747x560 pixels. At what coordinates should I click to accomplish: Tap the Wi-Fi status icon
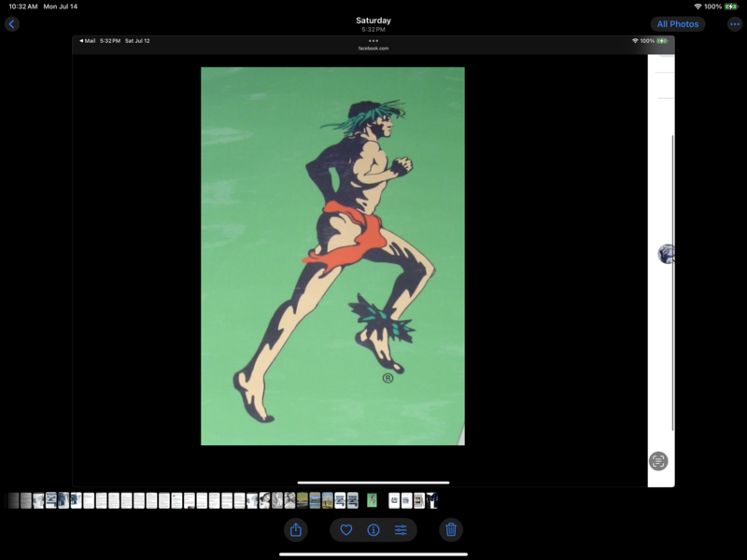click(698, 7)
